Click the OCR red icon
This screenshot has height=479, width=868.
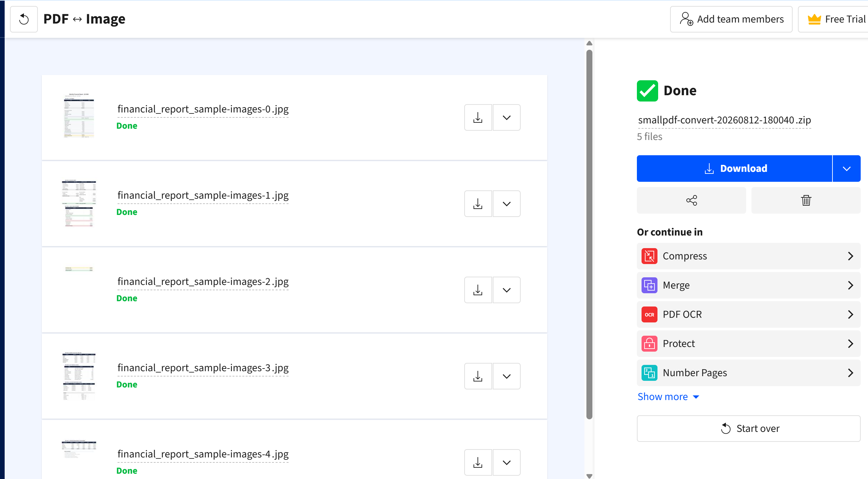coord(649,314)
